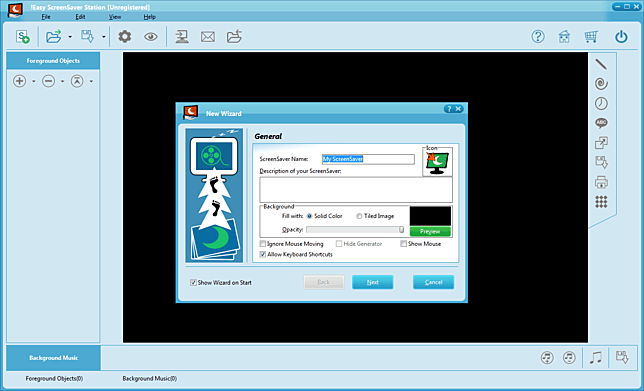Click the add foreground object plus icon
This screenshot has width=644, height=391.
(x=19, y=81)
